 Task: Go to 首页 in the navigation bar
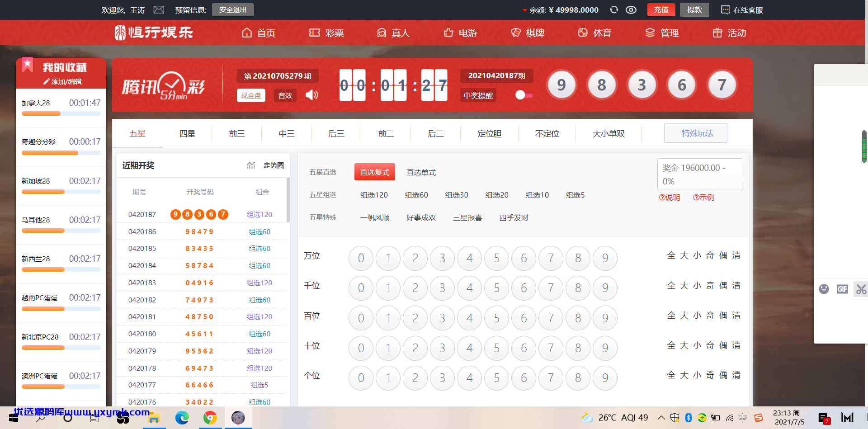[x=259, y=33]
